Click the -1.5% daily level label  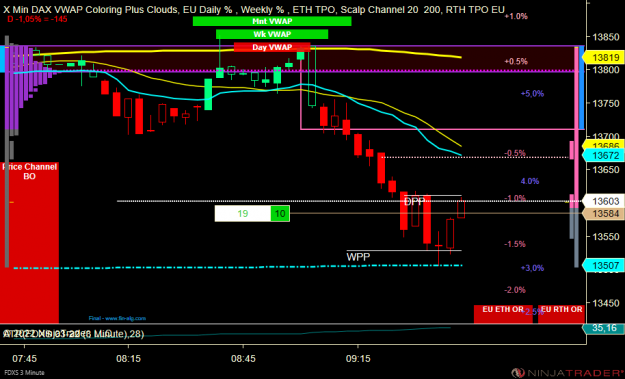coord(515,244)
